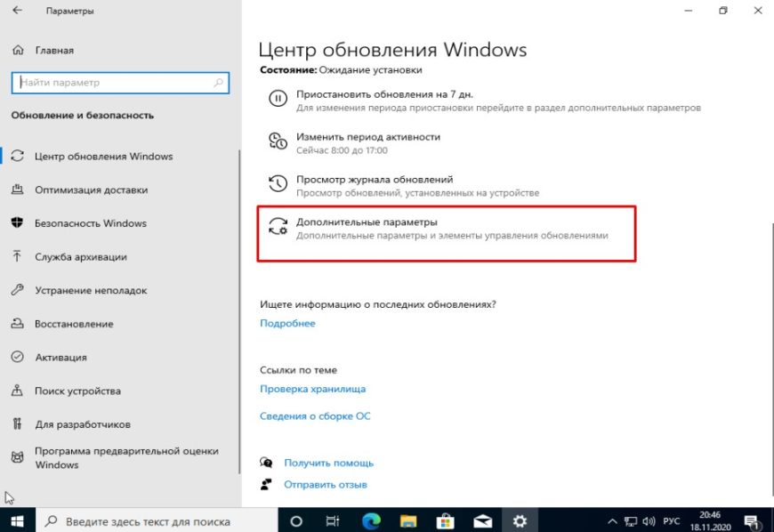The image size is (774, 532).
Task: Click the gear-sync icon for advanced options
Action: (278, 226)
